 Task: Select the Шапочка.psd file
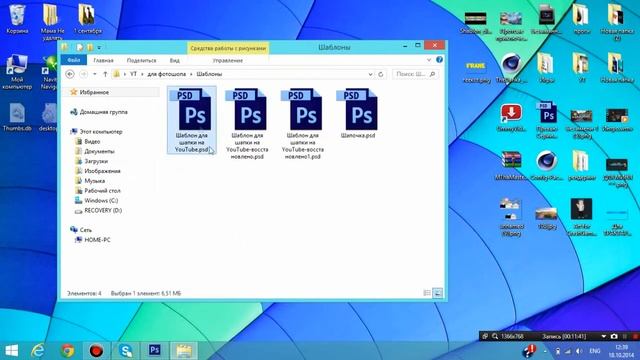tap(358, 114)
